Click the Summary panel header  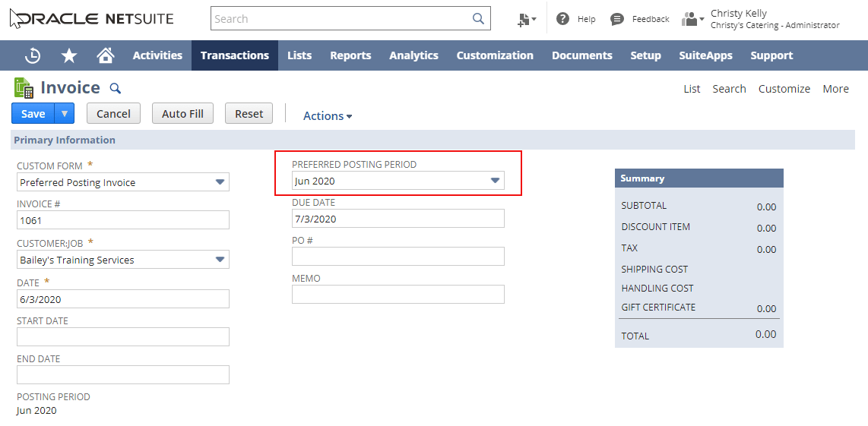click(699, 178)
